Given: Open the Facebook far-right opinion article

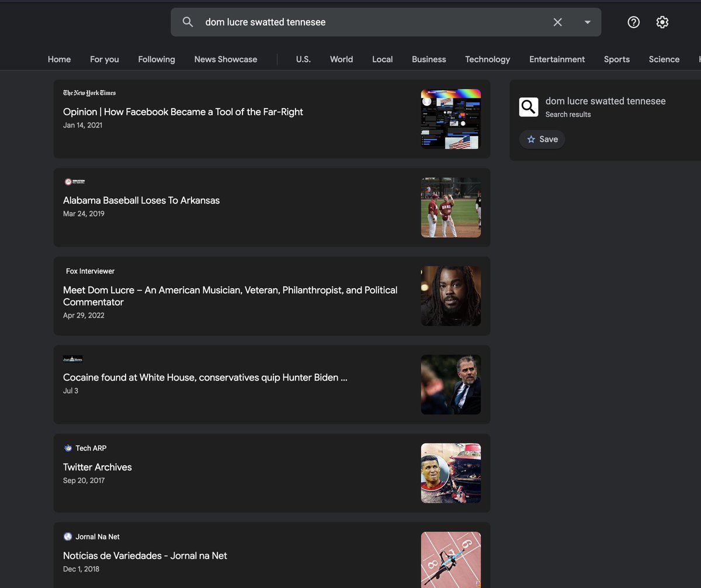Looking at the screenshot, I should [x=183, y=112].
